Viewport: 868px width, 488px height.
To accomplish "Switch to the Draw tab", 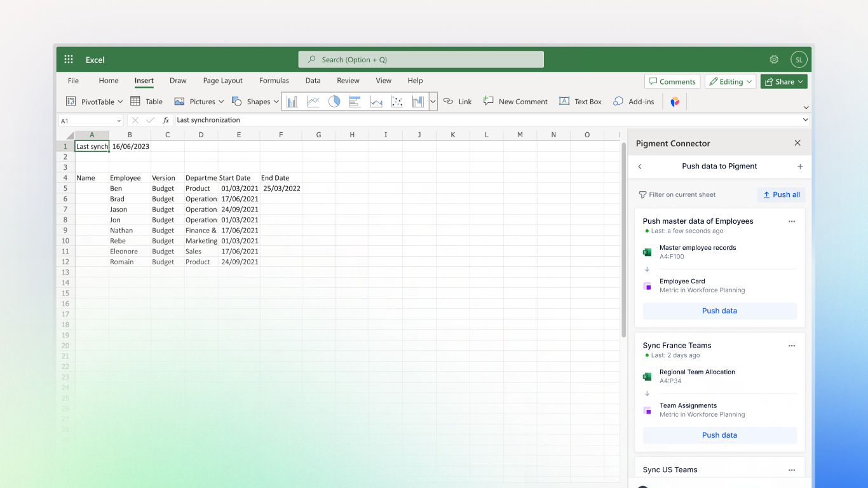I will pos(178,81).
